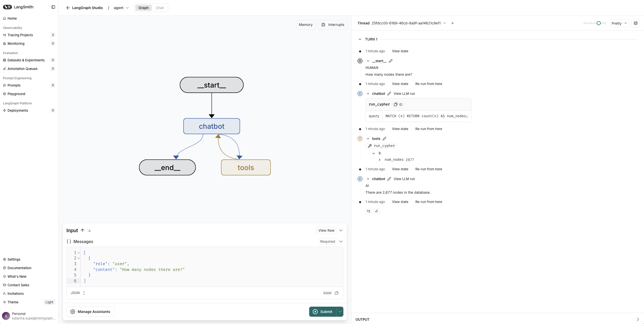
Task: Collapse the 0 result item
Action: tap(374, 153)
